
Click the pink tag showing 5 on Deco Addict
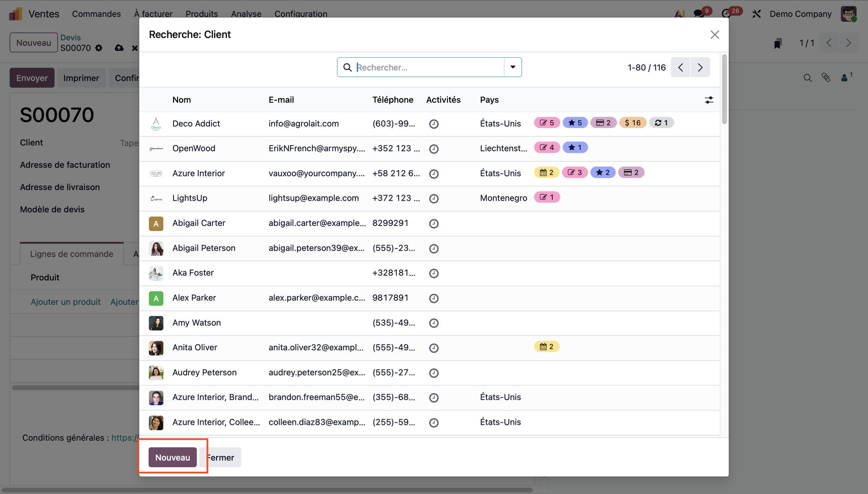pyautogui.click(x=547, y=123)
